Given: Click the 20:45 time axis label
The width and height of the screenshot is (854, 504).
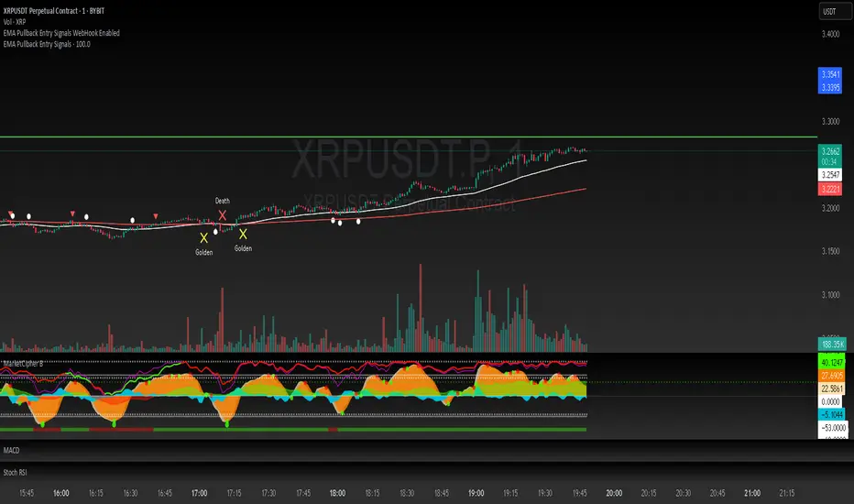Looking at the screenshot, I should [x=717, y=493].
